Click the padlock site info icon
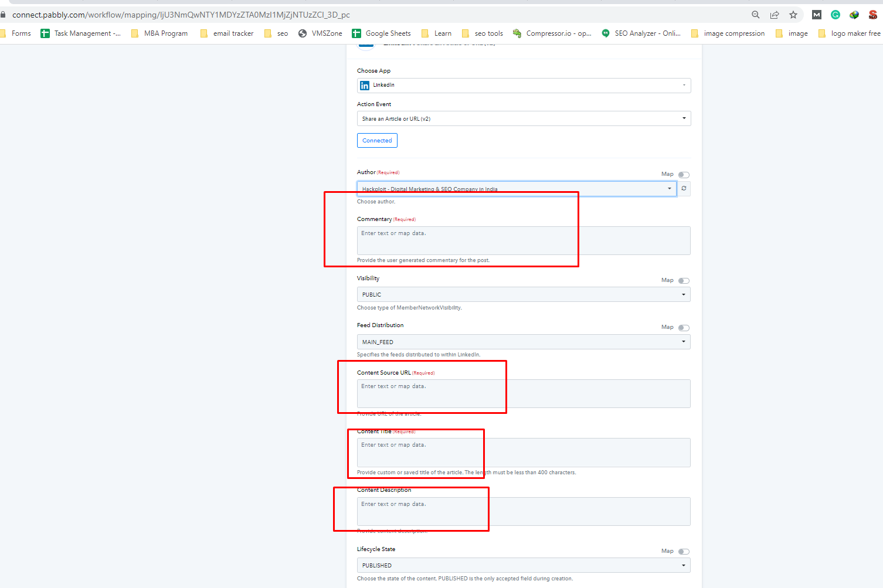Screen dimensions: 883x588 (3, 15)
